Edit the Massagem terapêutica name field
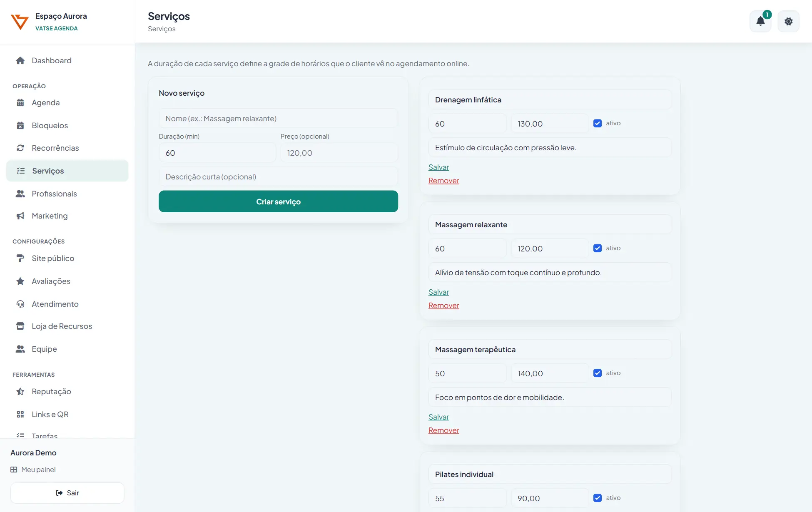 click(x=550, y=350)
